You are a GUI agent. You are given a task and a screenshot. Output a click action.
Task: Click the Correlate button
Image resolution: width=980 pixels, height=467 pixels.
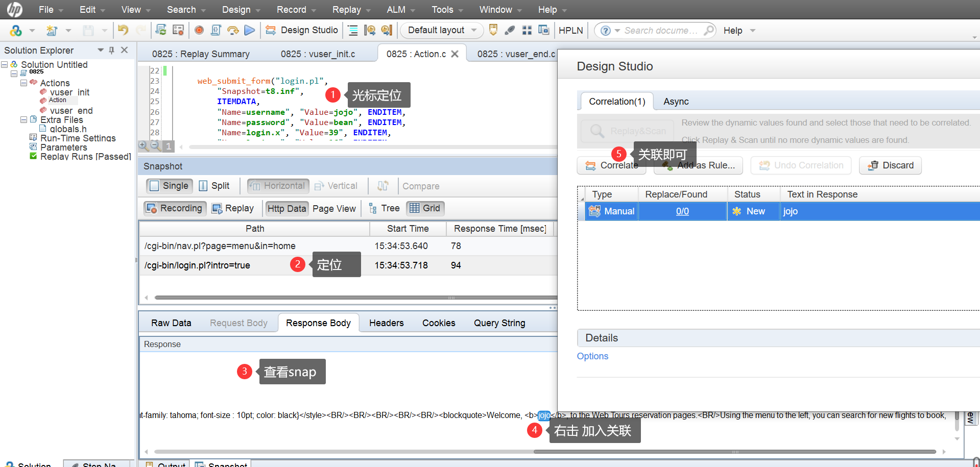[612, 165]
